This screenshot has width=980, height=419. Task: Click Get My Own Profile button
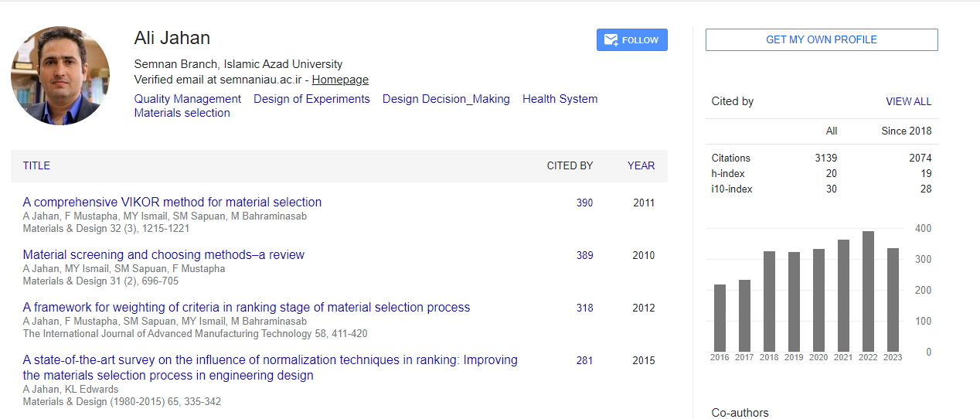[x=821, y=40]
